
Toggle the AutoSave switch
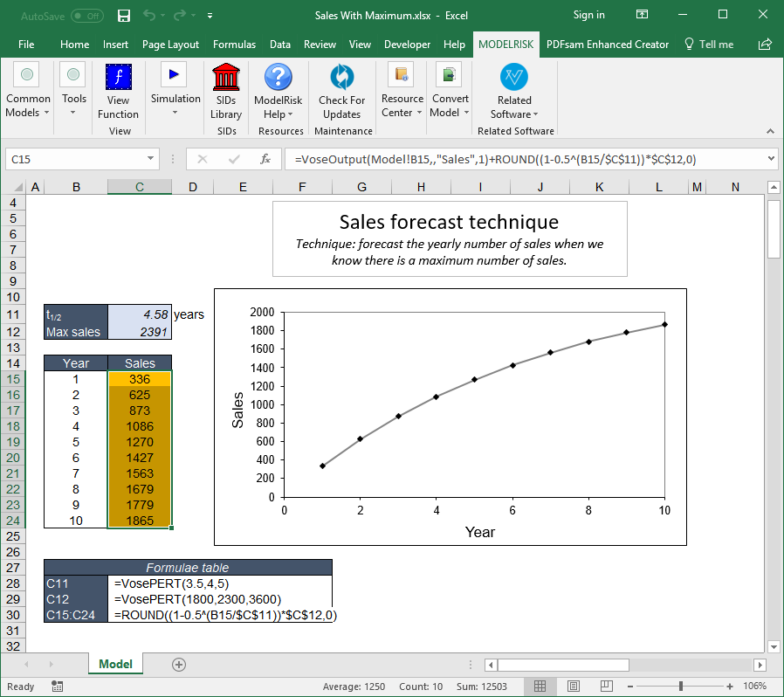(86, 15)
